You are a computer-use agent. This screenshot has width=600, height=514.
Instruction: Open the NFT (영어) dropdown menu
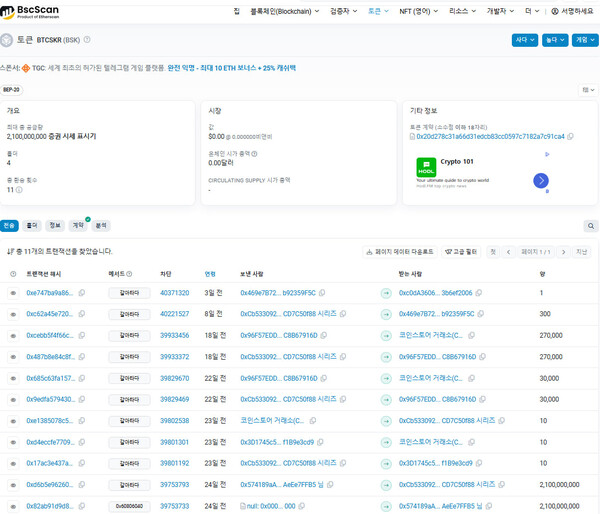(417, 11)
